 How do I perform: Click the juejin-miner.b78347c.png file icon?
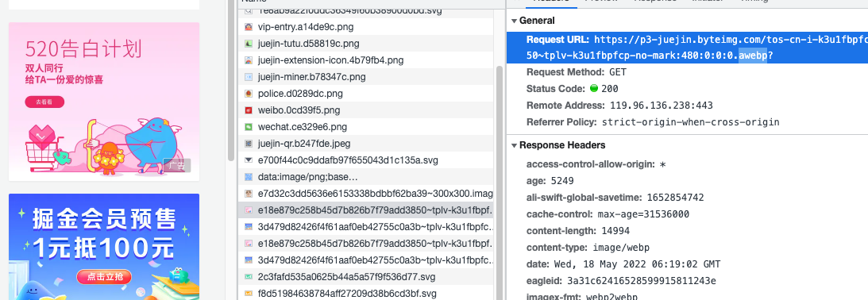pyautogui.click(x=249, y=77)
